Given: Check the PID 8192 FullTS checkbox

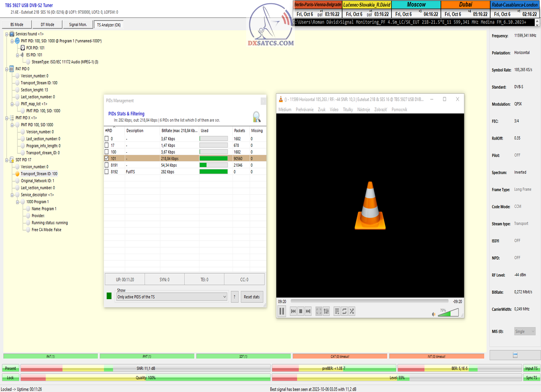Looking at the screenshot, I should coord(106,172).
